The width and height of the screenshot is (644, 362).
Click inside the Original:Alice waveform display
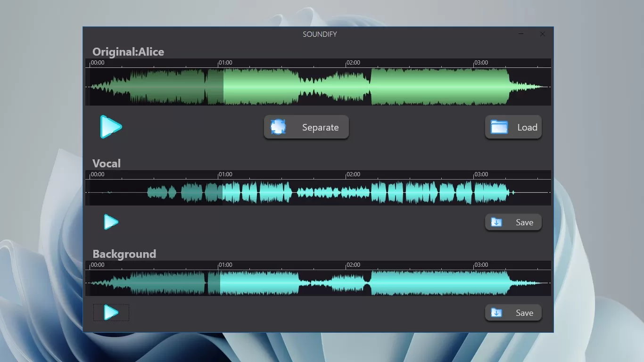pos(318,85)
